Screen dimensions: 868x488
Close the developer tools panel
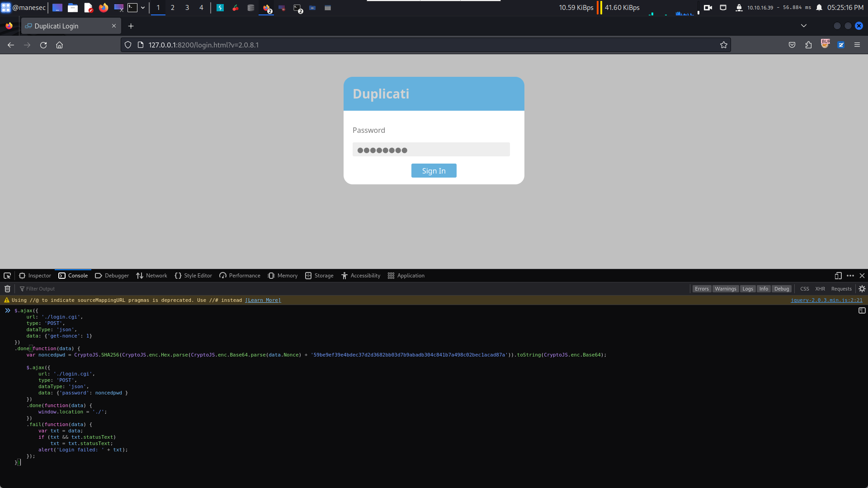click(x=862, y=276)
